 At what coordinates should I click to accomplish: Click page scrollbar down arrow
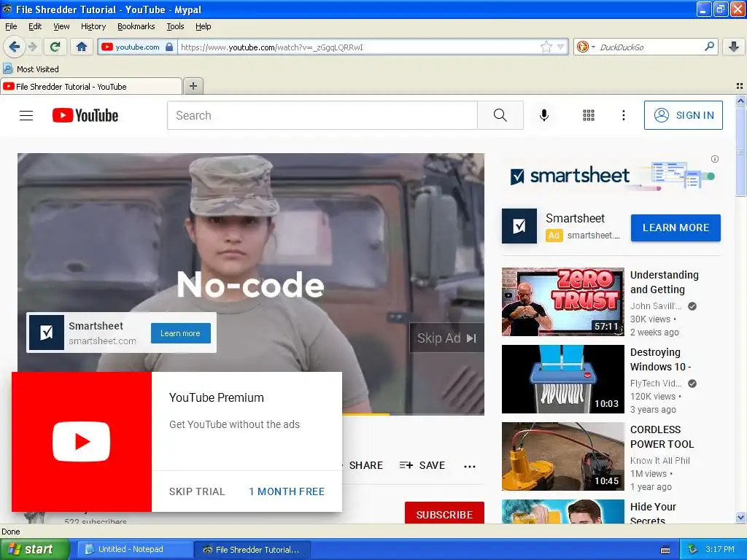tap(740, 518)
